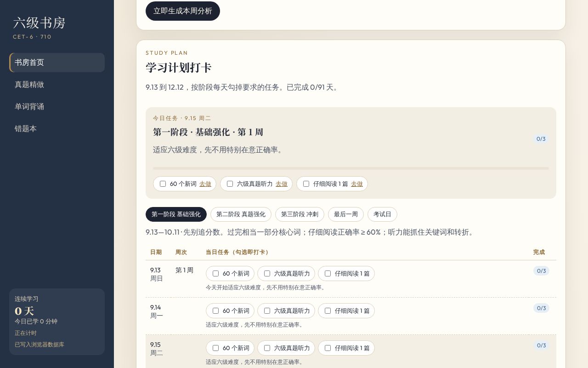This screenshot has height=368, width=588.
Task: Open 错题本 sidebar item
Action: 57,129
